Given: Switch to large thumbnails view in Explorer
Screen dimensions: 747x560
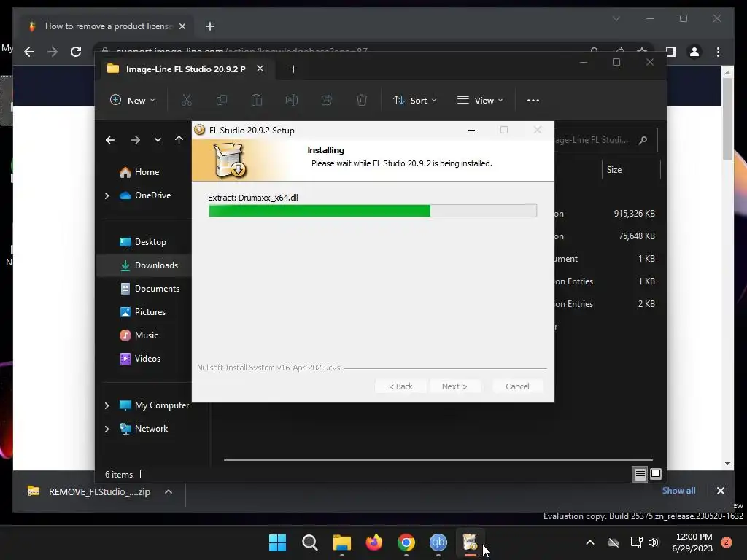Looking at the screenshot, I should (656, 474).
